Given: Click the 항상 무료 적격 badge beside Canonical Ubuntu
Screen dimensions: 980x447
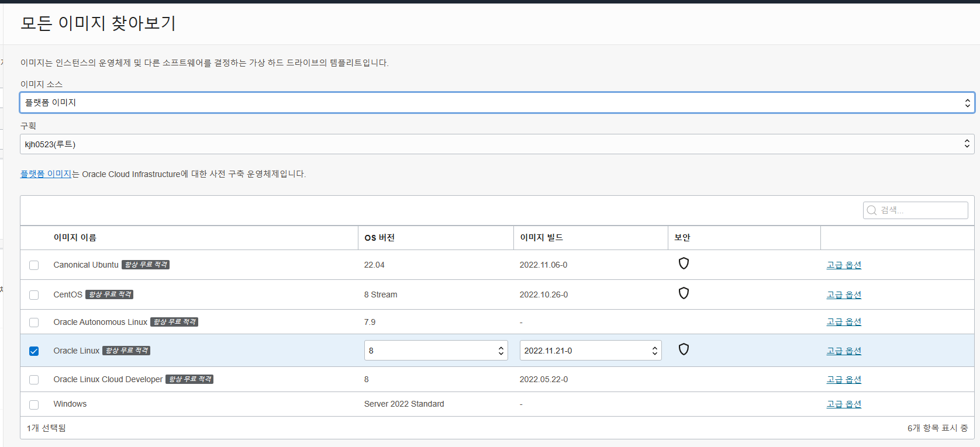Looking at the screenshot, I should coord(146,265).
